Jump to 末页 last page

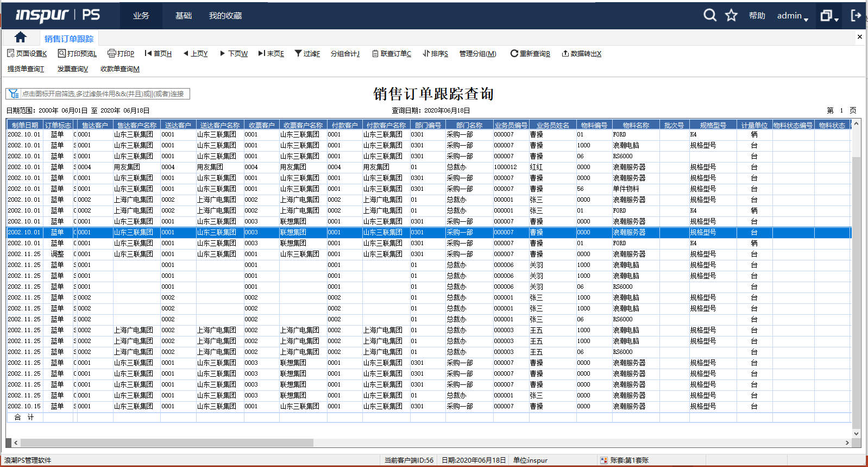271,53
